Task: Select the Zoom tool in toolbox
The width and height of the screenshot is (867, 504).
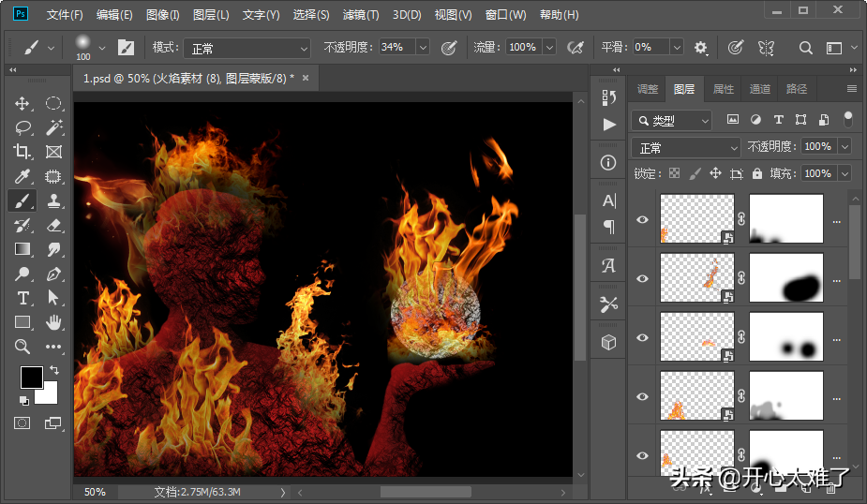Action: pos(22,347)
